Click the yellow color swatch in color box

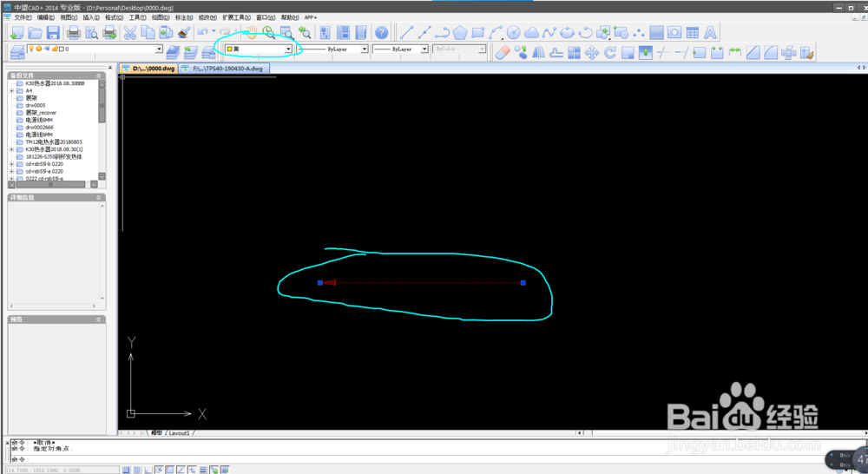(x=229, y=49)
